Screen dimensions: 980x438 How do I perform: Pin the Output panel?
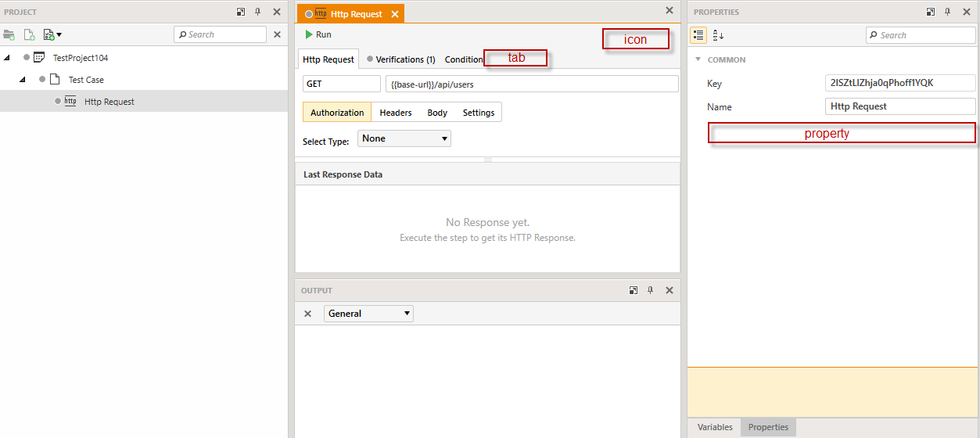tap(650, 290)
